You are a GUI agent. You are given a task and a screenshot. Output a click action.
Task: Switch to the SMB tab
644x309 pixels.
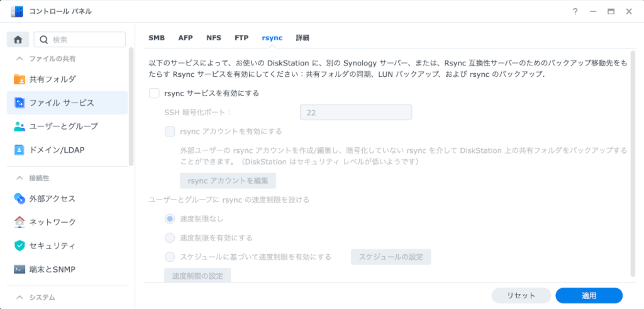point(157,38)
